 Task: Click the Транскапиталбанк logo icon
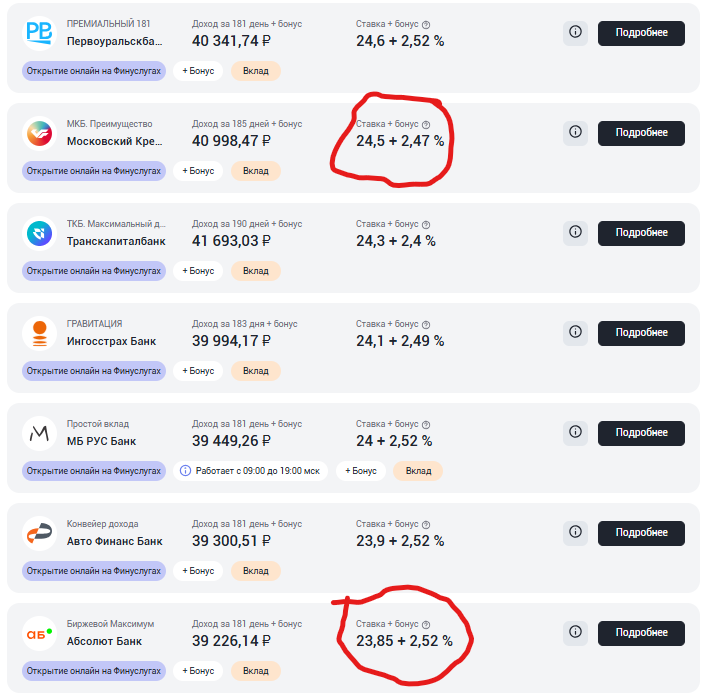[x=39, y=233]
